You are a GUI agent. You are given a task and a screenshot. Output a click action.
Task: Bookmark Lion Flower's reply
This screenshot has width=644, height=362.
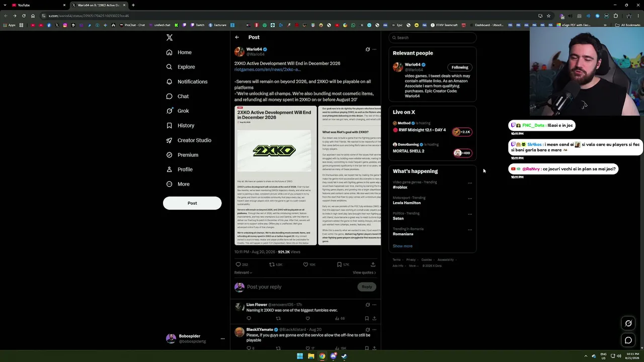(366, 318)
